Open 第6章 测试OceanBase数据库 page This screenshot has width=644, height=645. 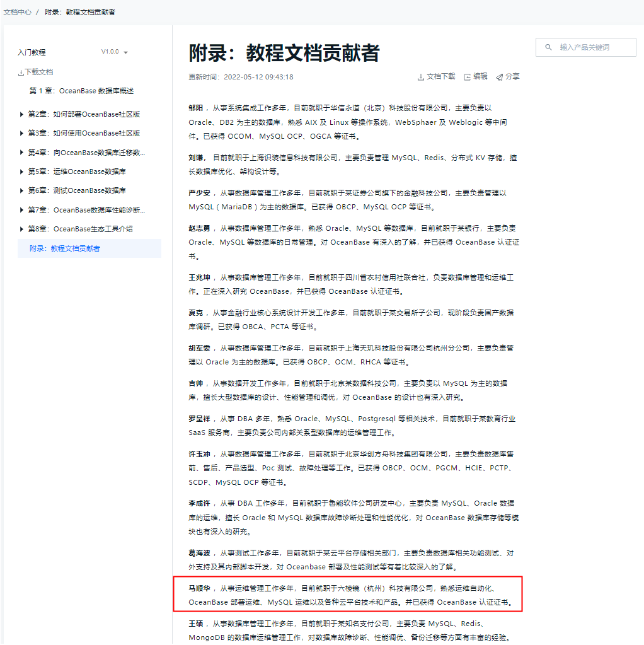point(77,190)
